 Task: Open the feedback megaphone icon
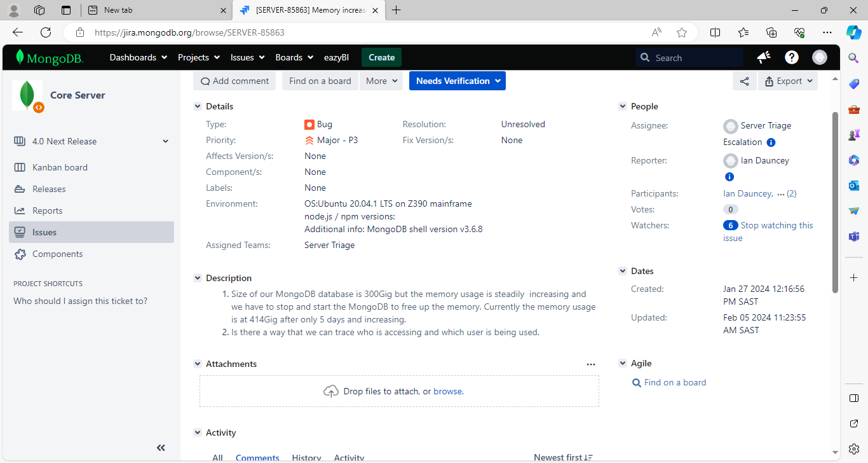tap(764, 57)
